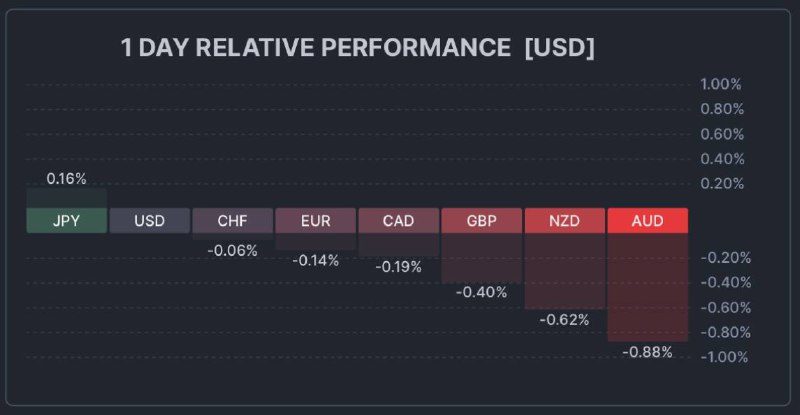
Task: Click the JPY currency label
Action: click(x=66, y=220)
